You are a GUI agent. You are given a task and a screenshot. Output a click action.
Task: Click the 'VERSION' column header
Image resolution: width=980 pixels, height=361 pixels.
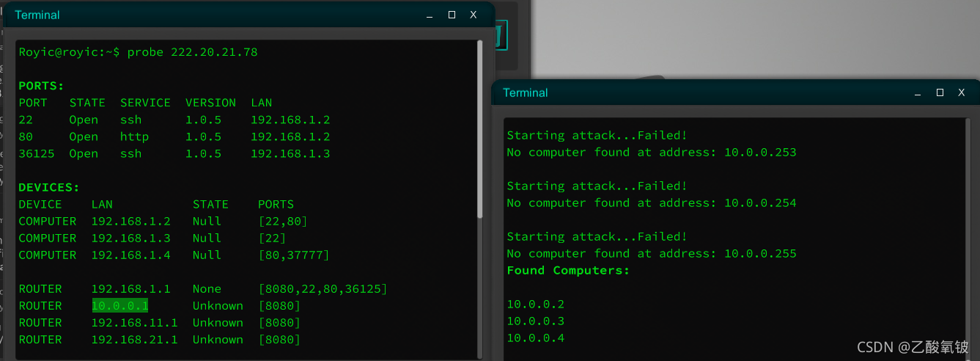tap(210, 103)
